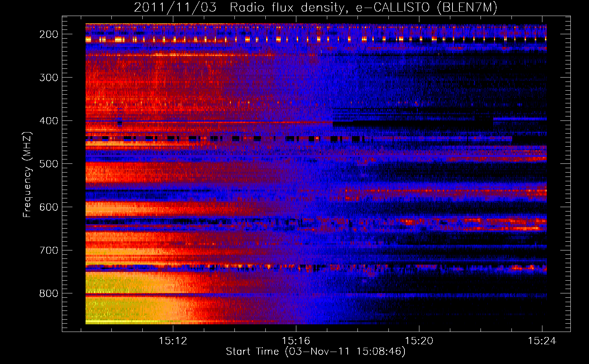Select the '200' frequency tick label
589x364 pixels.
point(49,34)
